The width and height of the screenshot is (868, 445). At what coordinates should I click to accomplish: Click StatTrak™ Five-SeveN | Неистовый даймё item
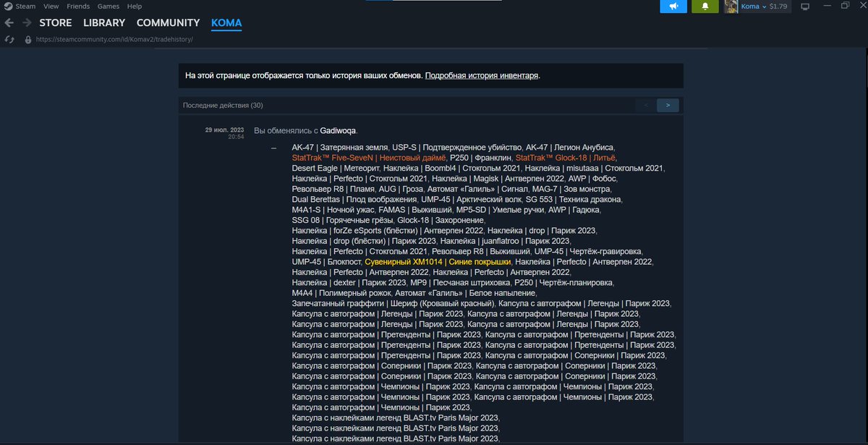tap(369, 158)
